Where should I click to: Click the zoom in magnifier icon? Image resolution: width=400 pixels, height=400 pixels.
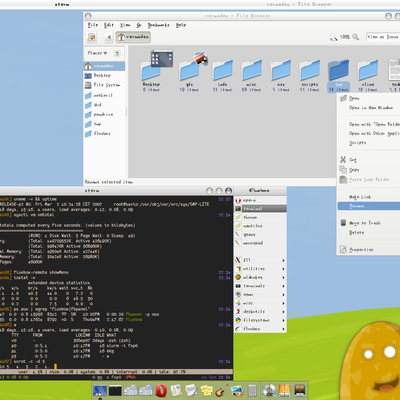tap(356, 37)
